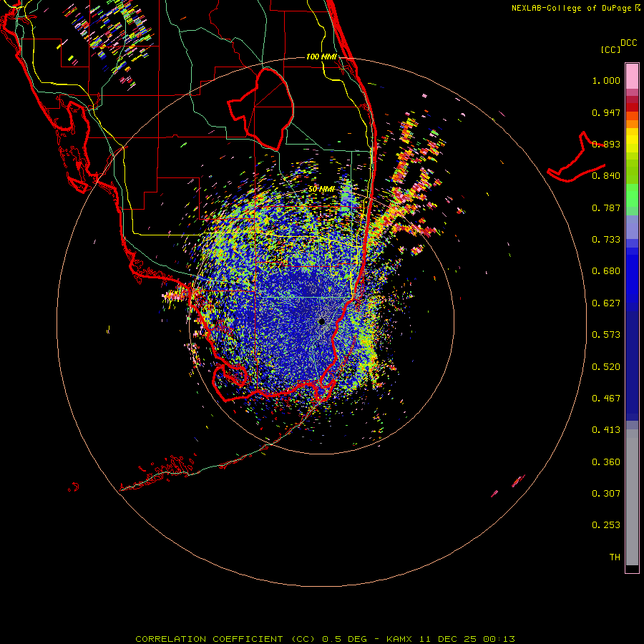The height and width of the screenshot is (644, 644).
Task: Click the 00:13 timestamp
Action: (x=499, y=639)
